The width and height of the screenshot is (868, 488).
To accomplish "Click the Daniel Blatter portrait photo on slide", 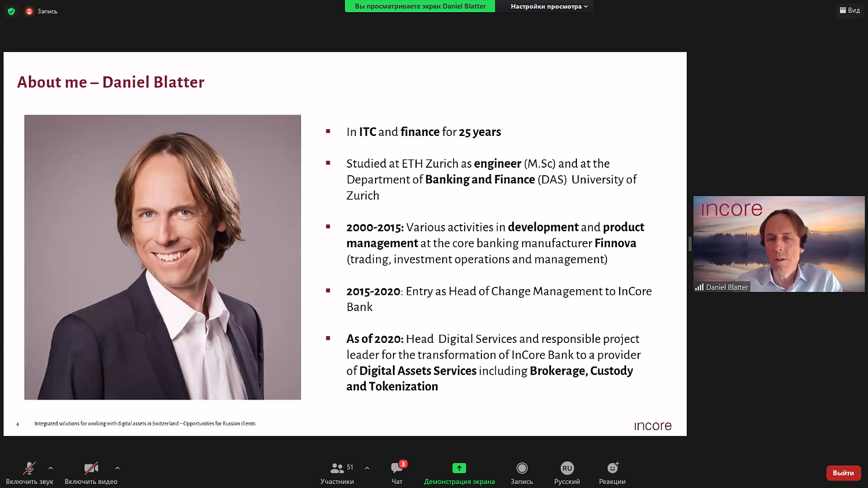I will point(163,257).
